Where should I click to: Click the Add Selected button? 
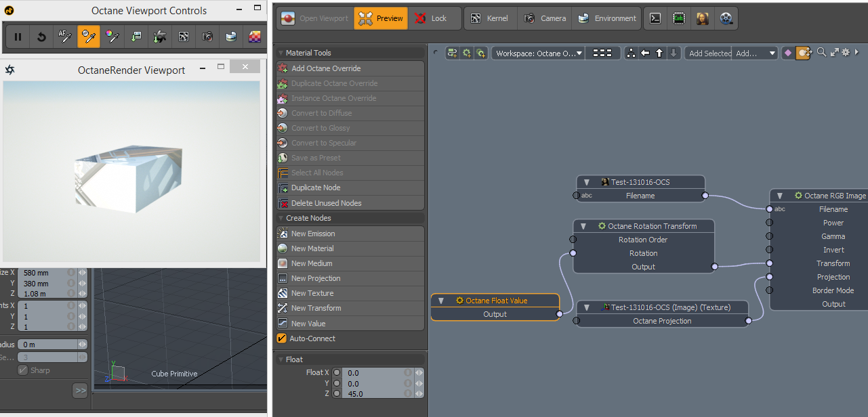708,53
